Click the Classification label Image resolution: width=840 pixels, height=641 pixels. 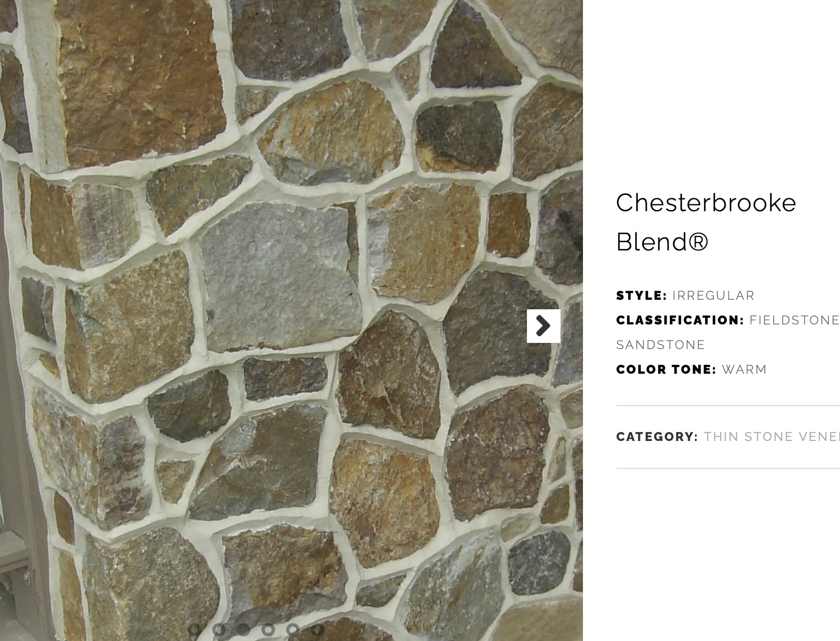click(680, 320)
